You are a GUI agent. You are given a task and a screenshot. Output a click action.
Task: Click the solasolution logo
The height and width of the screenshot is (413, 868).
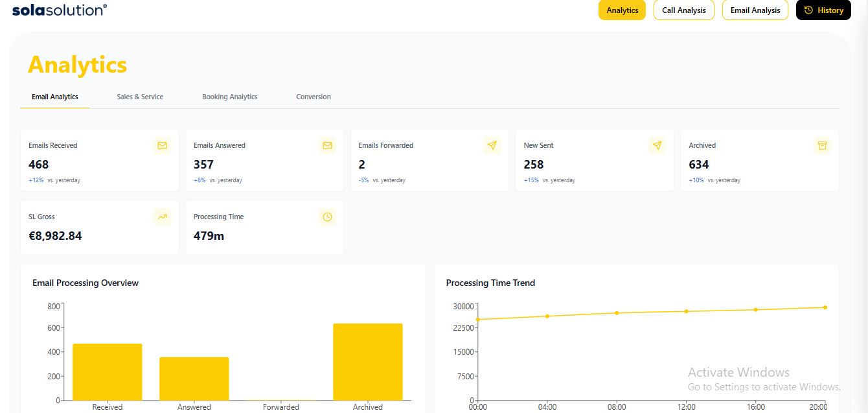(60, 10)
